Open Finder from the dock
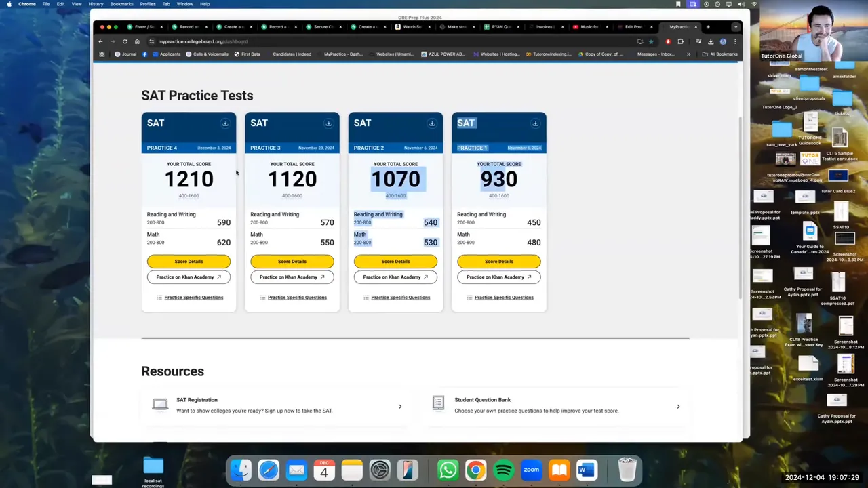This screenshot has height=488, width=868. (241, 470)
